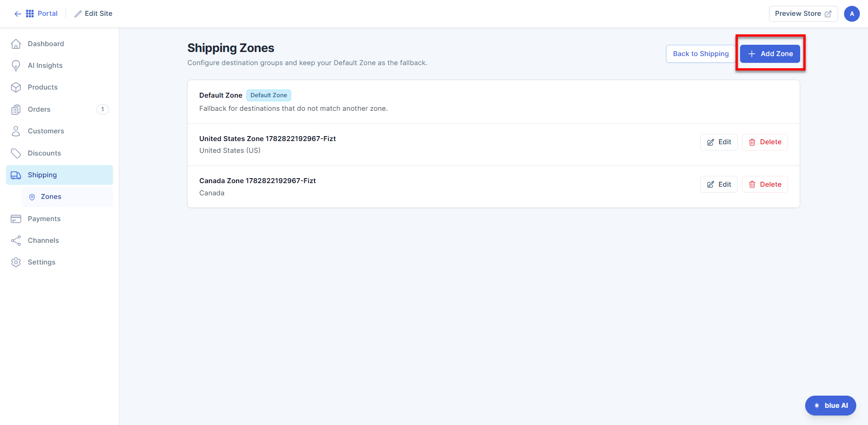Screen dimensions: 868x425
Task: Click the Default Zone row title
Action: 221,95
